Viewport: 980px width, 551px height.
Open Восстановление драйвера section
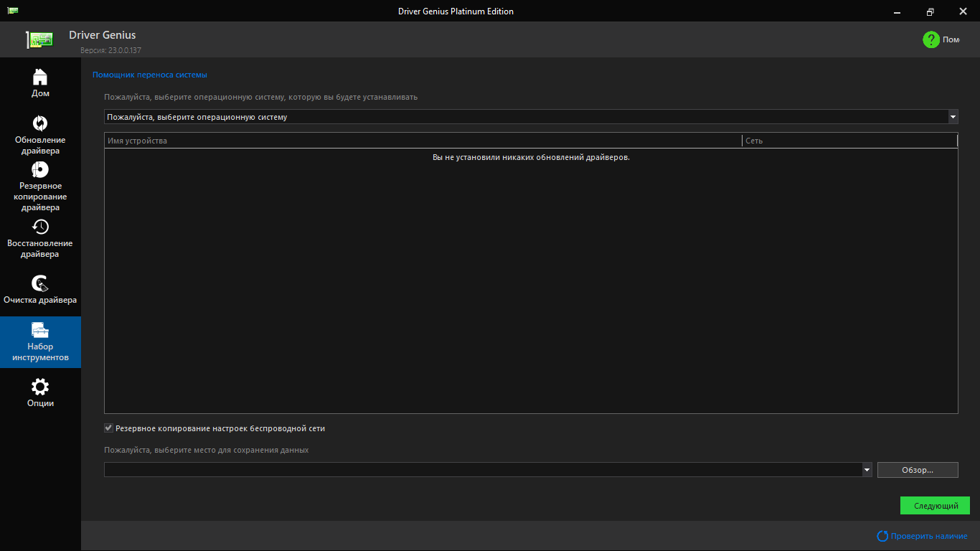(x=40, y=239)
